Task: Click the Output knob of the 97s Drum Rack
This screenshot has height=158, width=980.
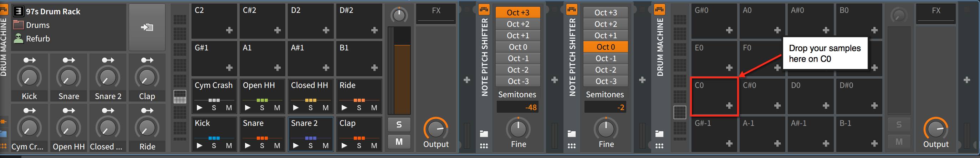Action: [x=435, y=129]
